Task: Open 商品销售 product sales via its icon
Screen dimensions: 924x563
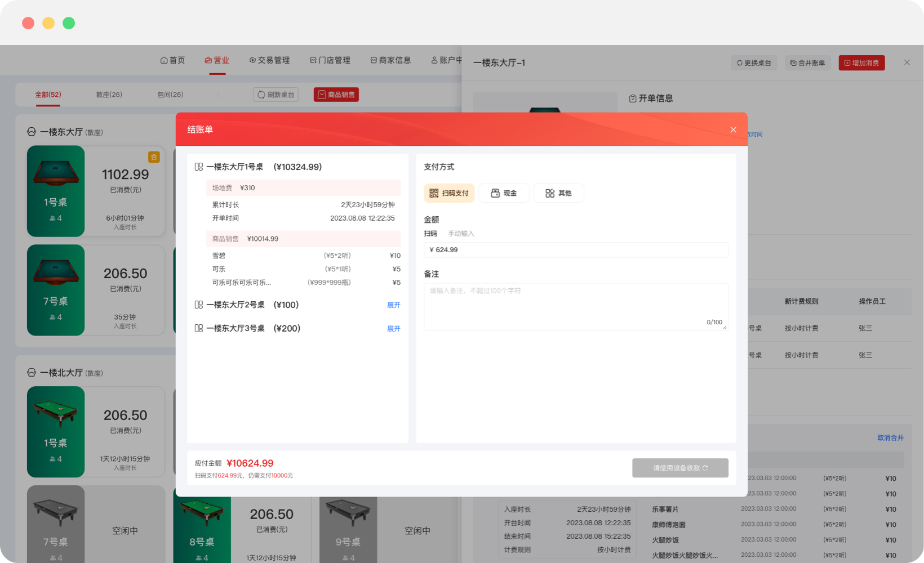Action: pyautogui.click(x=321, y=95)
